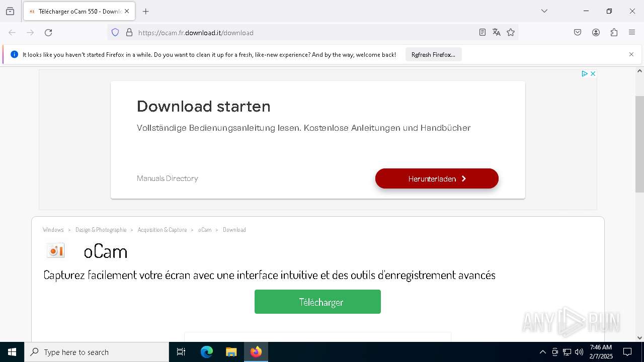Go back with the back arrow
Screen dimensions: 644x362
pyautogui.click(x=12, y=33)
